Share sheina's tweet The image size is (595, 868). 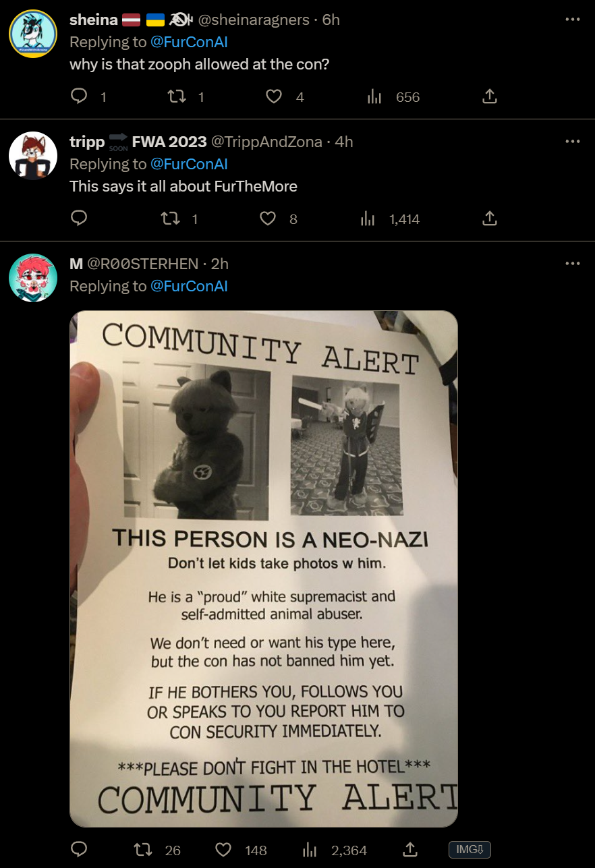click(490, 97)
